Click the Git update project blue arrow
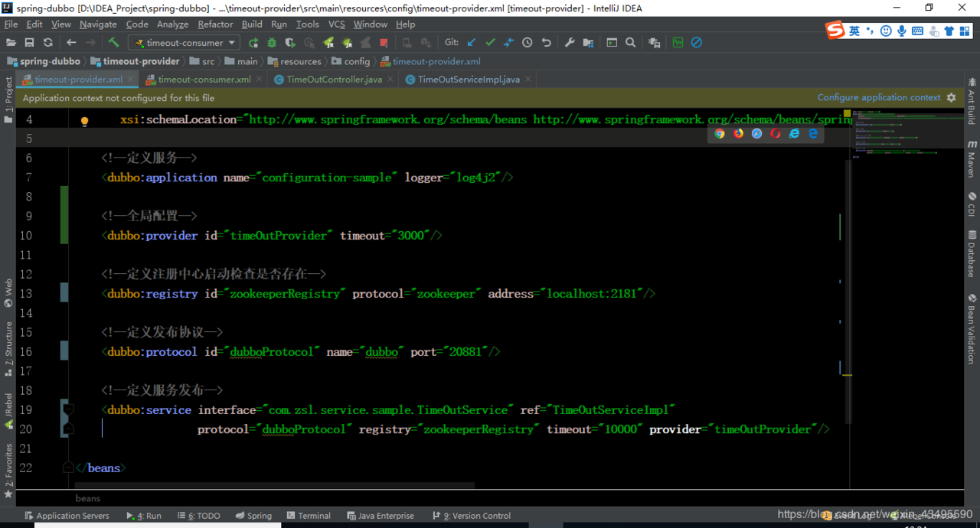Viewport: 980px width, 528px height. pos(472,43)
